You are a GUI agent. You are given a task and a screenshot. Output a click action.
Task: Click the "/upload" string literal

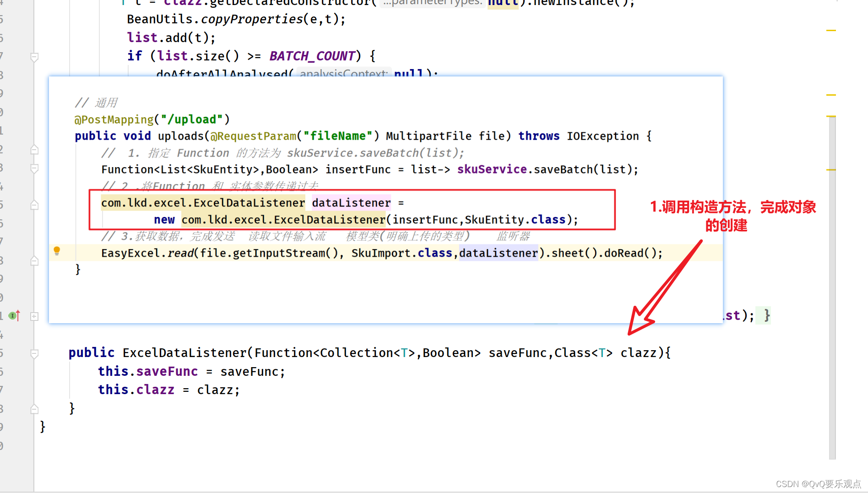pos(191,119)
